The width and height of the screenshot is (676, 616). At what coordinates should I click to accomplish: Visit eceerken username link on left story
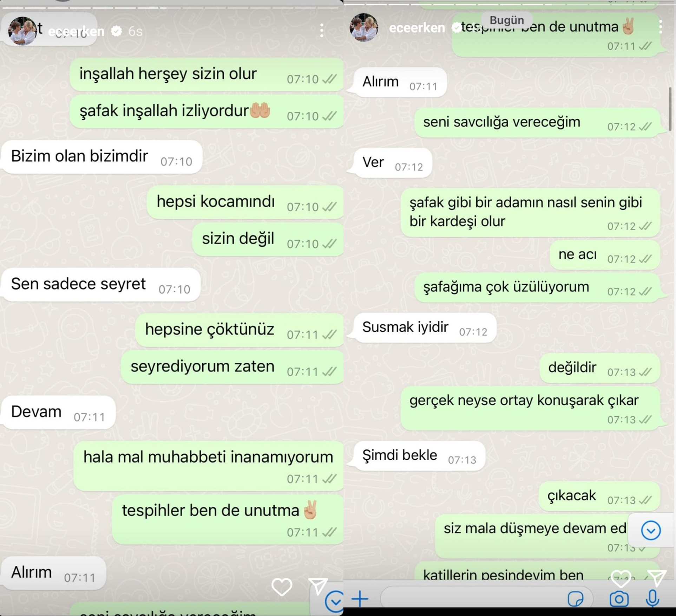pyautogui.click(x=76, y=32)
